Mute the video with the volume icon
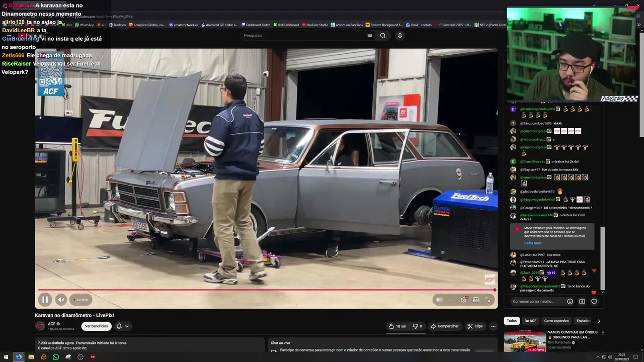This screenshot has width=644, height=362. tap(61, 300)
